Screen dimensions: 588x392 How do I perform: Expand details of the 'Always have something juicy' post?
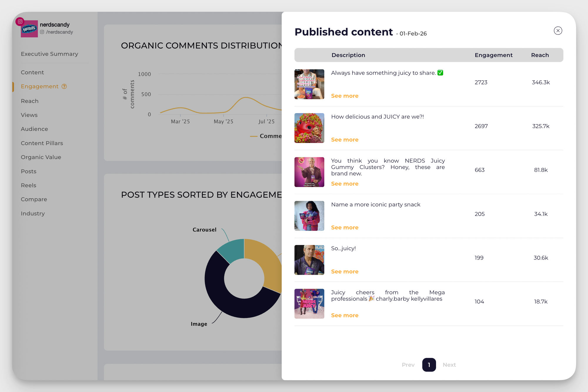[x=345, y=96]
